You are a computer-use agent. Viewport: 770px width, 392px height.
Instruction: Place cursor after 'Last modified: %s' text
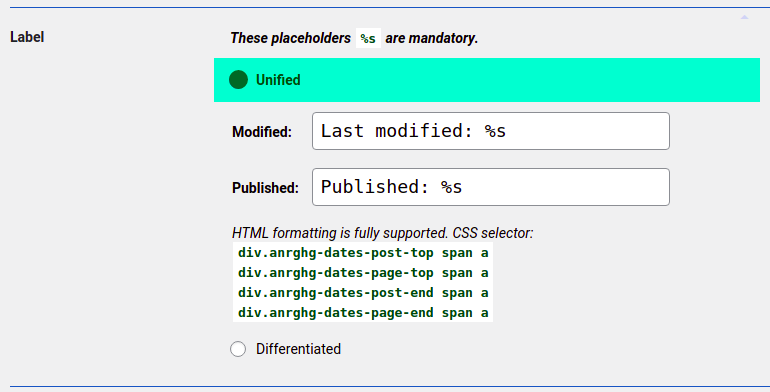tap(507, 131)
